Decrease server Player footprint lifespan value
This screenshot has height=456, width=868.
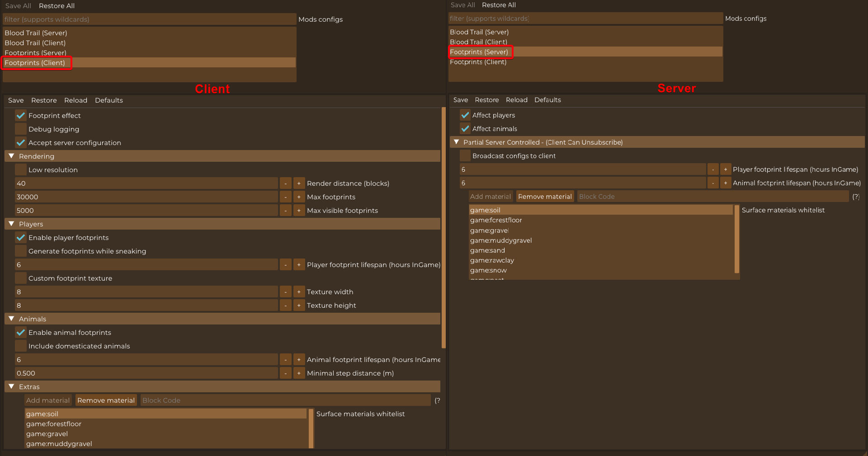click(712, 169)
